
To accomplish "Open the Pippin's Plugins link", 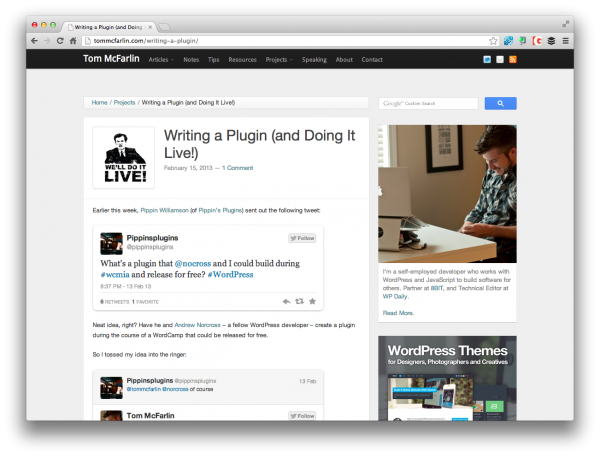I will pos(220,211).
